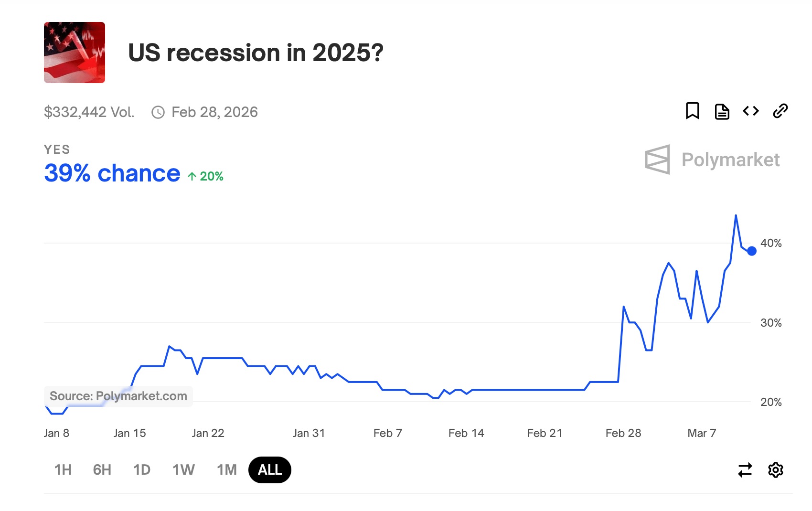This screenshot has width=812, height=511.
Task: Open the embed code option
Action: 750,111
